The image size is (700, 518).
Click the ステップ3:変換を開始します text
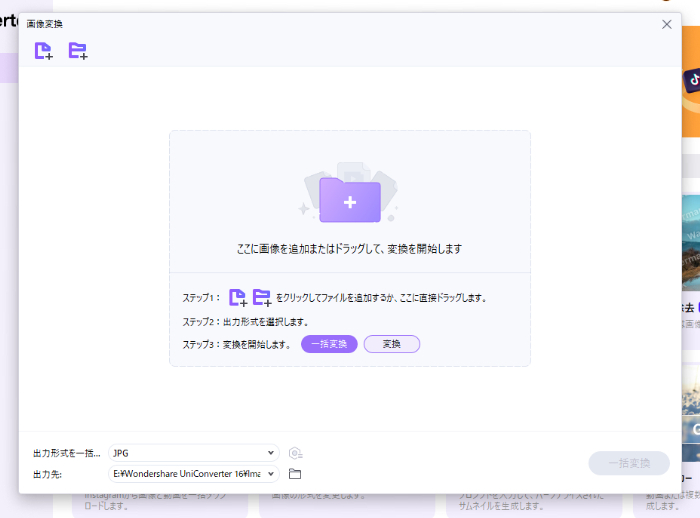click(237, 344)
